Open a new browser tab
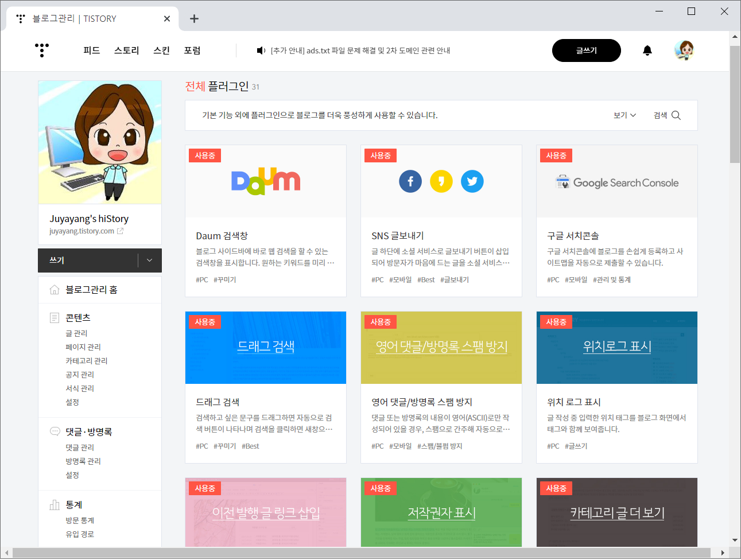This screenshot has width=741, height=560. click(194, 18)
